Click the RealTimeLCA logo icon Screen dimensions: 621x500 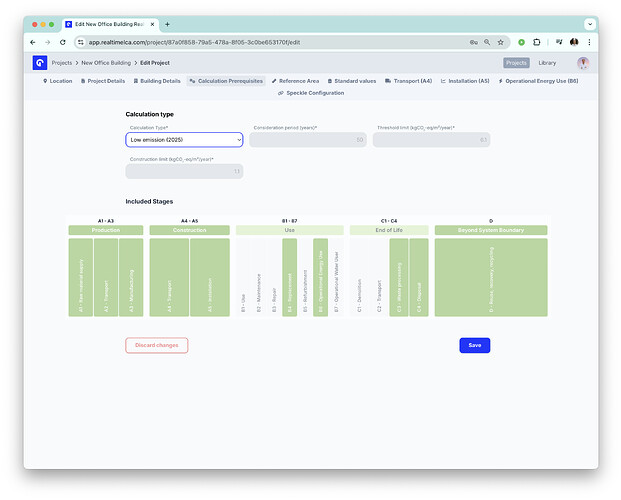pos(40,63)
